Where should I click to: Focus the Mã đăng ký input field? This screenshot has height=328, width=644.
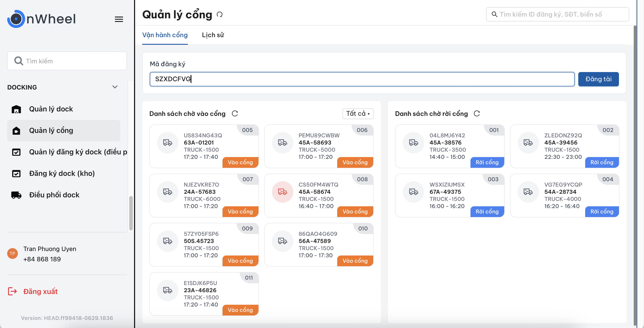tap(362, 79)
